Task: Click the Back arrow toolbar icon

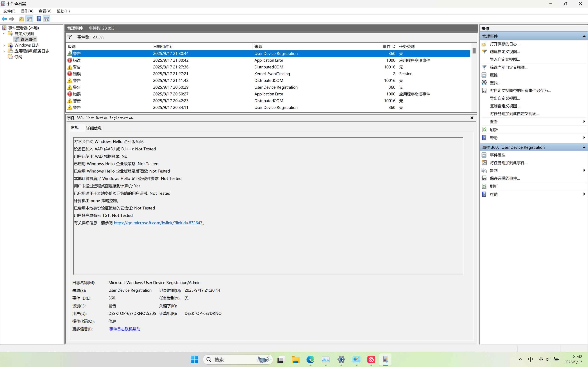Action: tap(4, 19)
